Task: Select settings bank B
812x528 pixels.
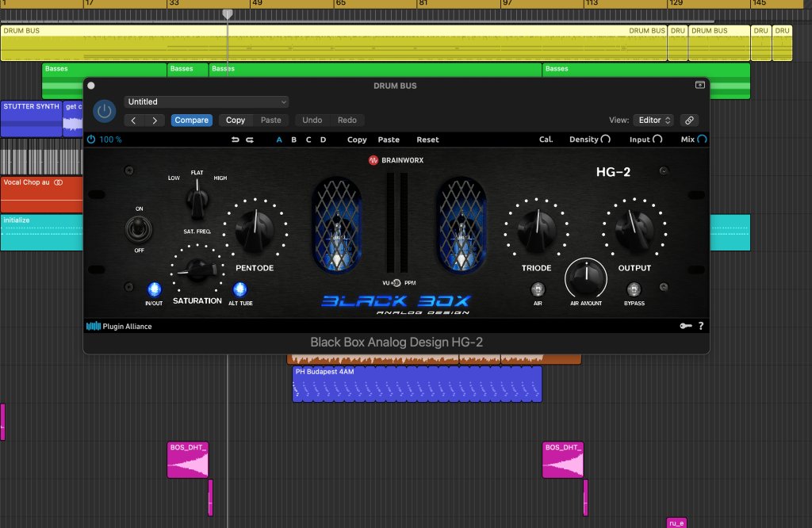Action: (x=293, y=140)
